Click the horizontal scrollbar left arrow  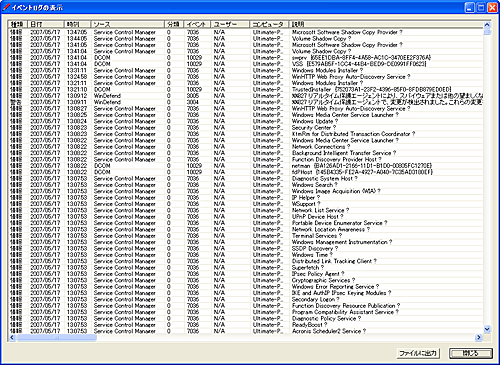(12, 337)
